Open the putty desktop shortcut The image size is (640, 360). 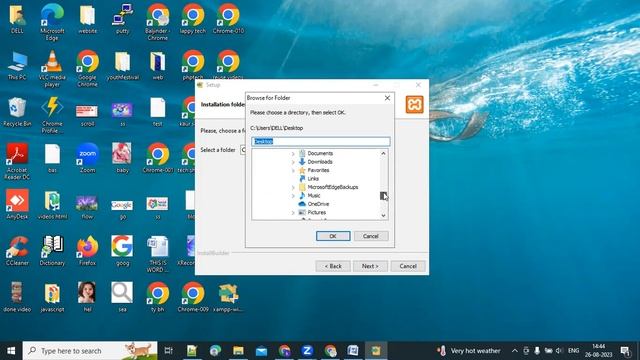coord(122,20)
